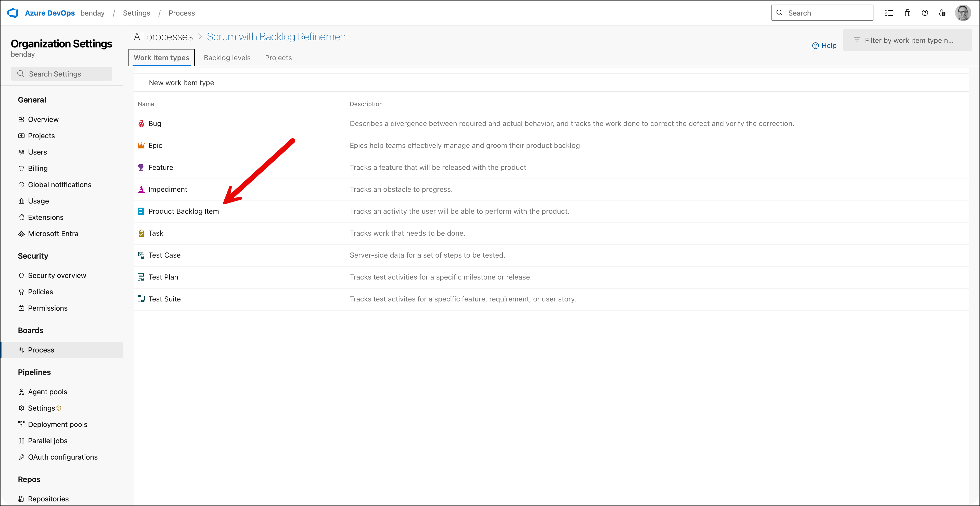Click the Microsoft Entra icon in sidebar

(21, 234)
